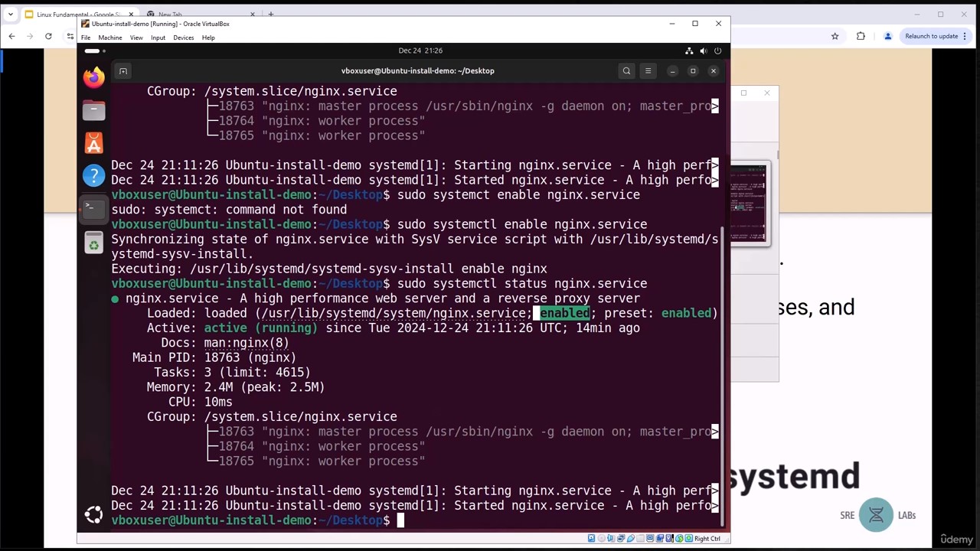
Task: Open the Trash icon in the dock
Action: [x=93, y=244]
